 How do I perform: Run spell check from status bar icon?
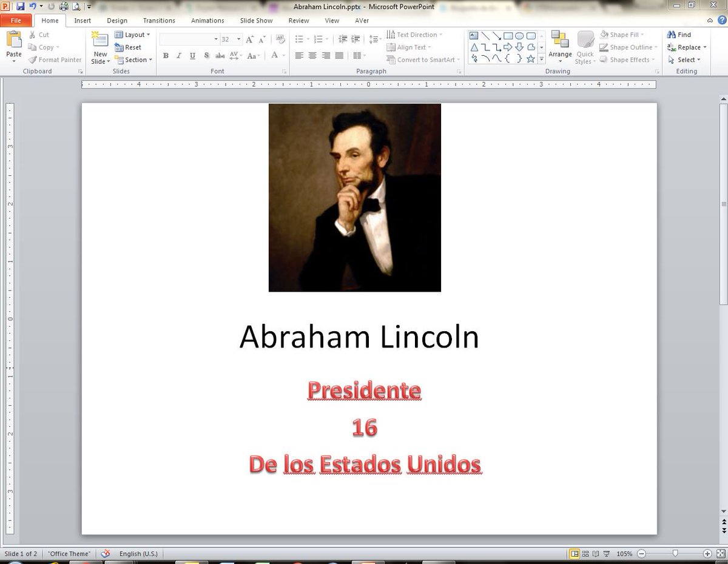106,553
